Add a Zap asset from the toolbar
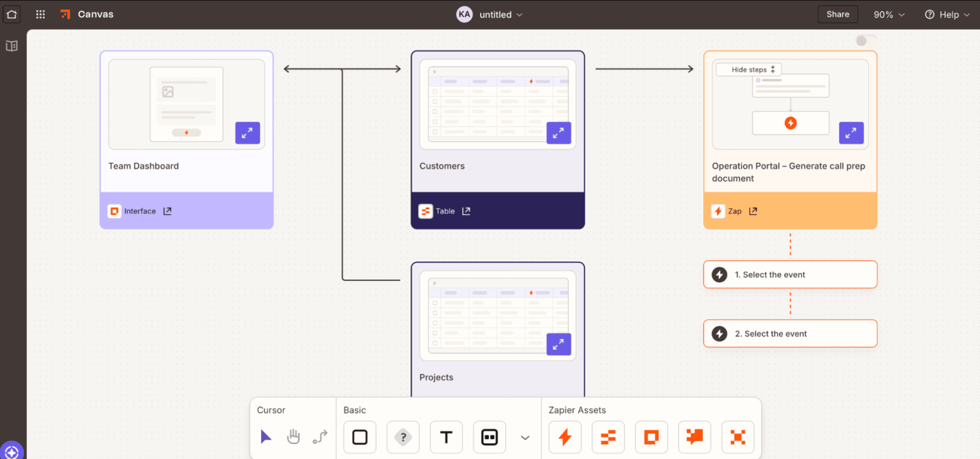The height and width of the screenshot is (459, 980). 565,437
